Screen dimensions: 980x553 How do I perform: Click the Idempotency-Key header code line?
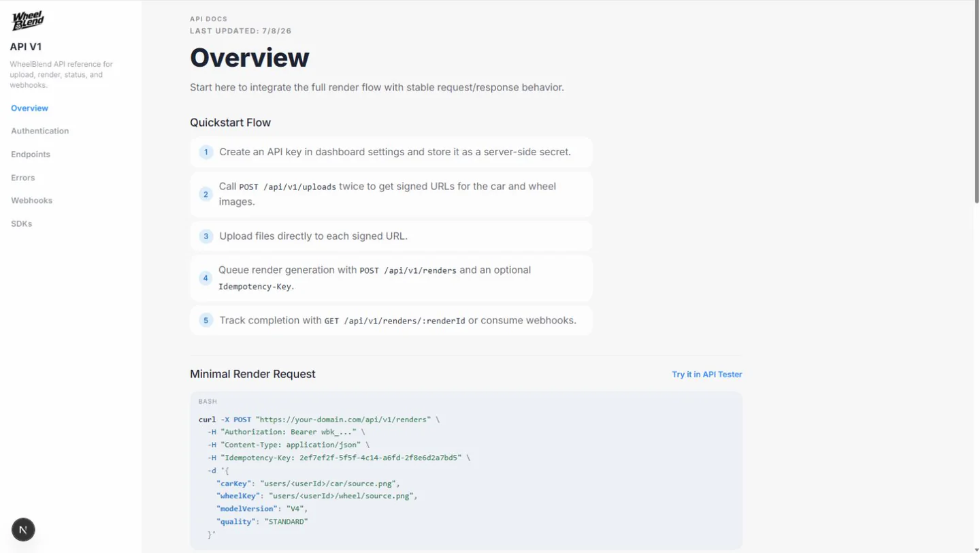pyautogui.click(x=339, y=458)
